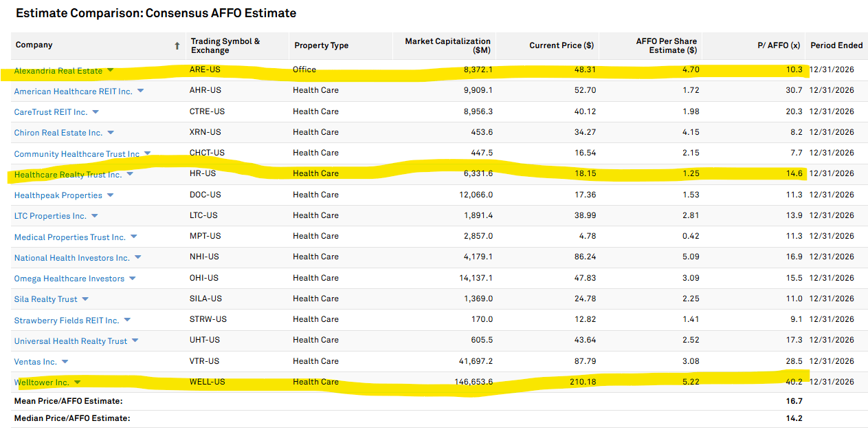Open the Healthpeak Properties company link

tap(58, 195)
